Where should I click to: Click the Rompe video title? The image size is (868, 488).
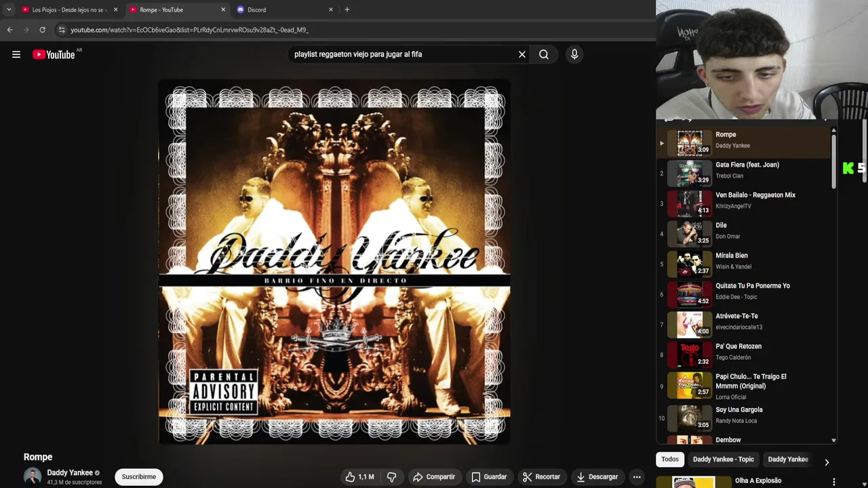[x=38, y=457]
